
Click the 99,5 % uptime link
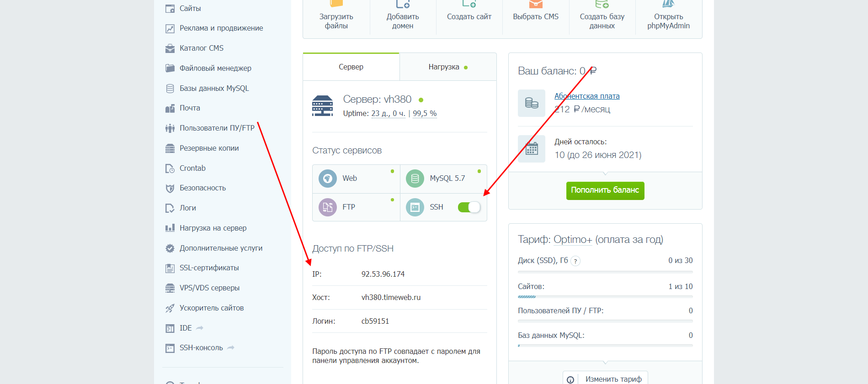pos(425,114)
